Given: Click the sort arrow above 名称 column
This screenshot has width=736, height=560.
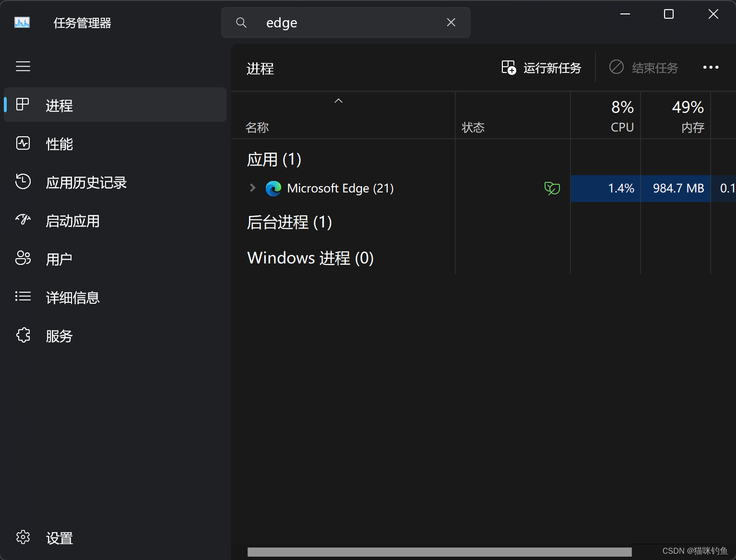Looking at the screenshot, I should pyautogui.click(x=338, y=101).
